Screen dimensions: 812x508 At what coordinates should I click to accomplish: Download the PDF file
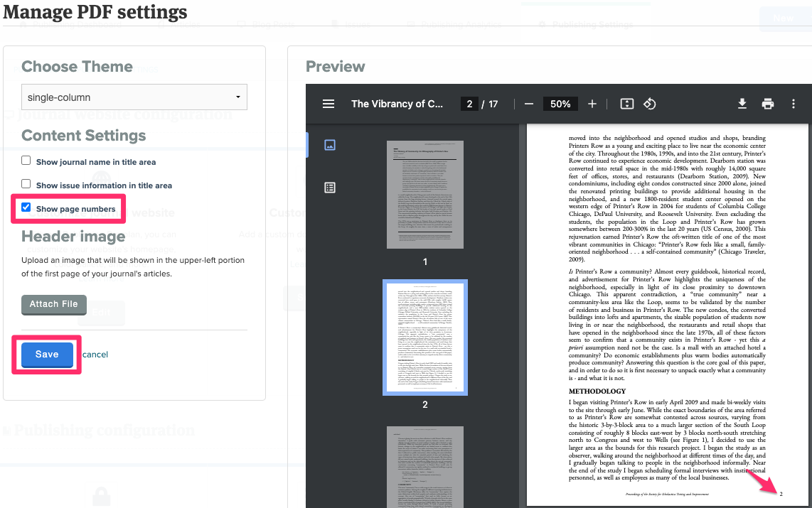pos(742,104)
